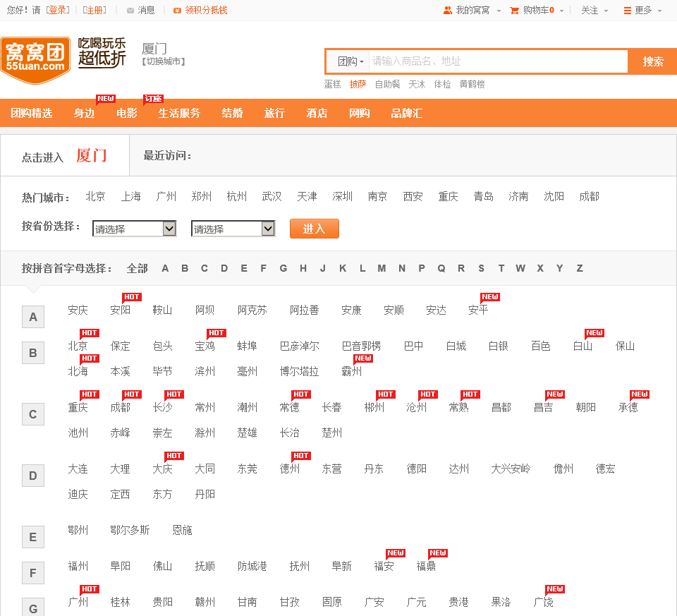This screenshot has height=616, width=677.
Task: Select city 长沙
Action: pyautogui.click(x=163, y=407)
